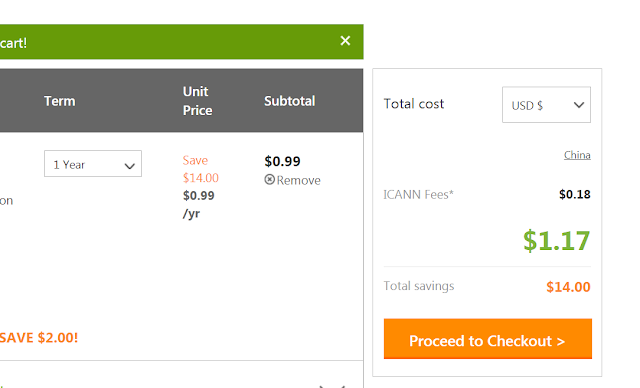Image resolution: width=640 pixels, height=388 pixels.
Task: Open the 1 Year term dropdown
Action: click(93, 164)
